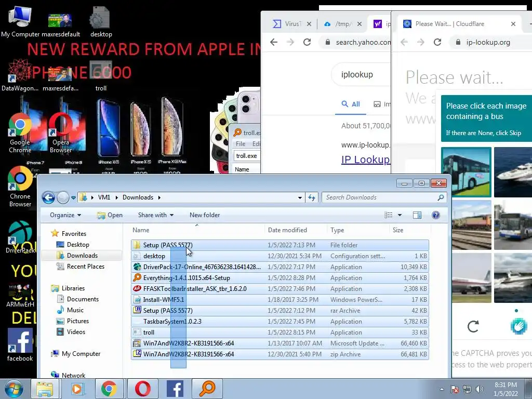Viewport: 532px width, 399px height.
Task: Click Yahoo search box containing iplookup
Action: [361, 75]
